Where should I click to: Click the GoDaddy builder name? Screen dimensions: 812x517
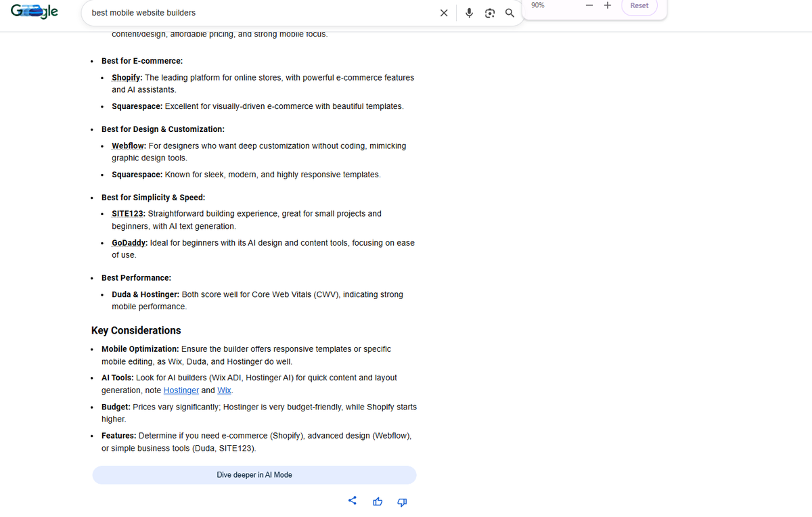(129, 243)
